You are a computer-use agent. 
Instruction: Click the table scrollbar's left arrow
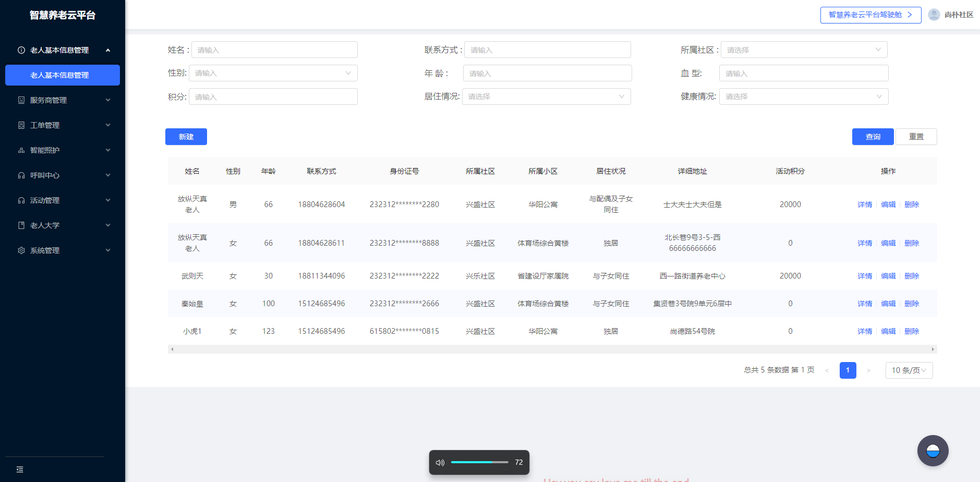click(172, 349)
